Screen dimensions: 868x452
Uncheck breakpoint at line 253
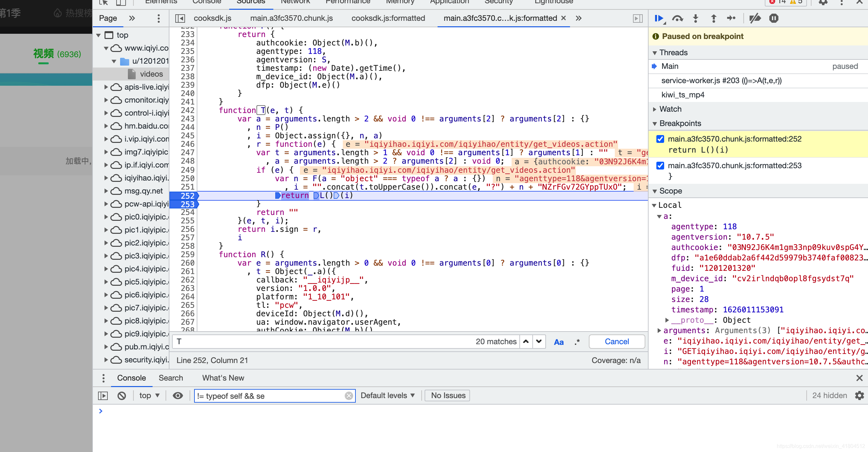click(660, 166)
